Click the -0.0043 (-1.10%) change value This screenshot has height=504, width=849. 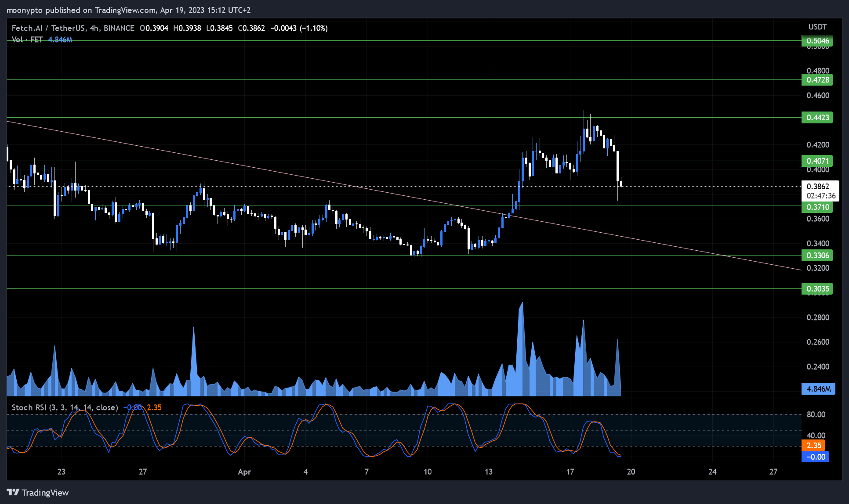click(299, 28)
